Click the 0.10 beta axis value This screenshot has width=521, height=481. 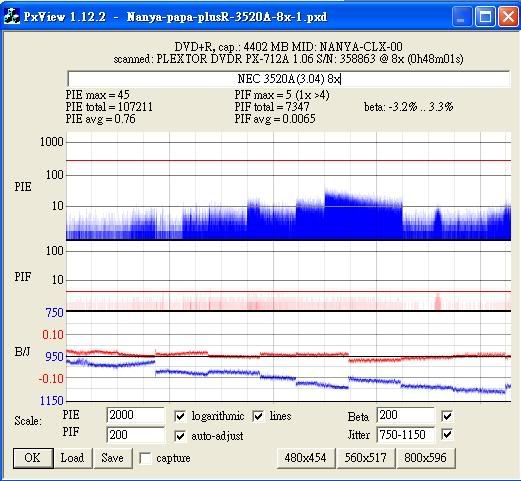pos(53,335)
